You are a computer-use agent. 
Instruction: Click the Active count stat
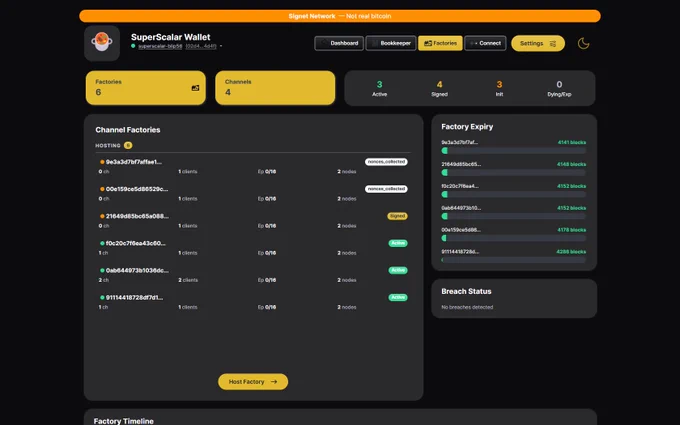tap(379, 88)
